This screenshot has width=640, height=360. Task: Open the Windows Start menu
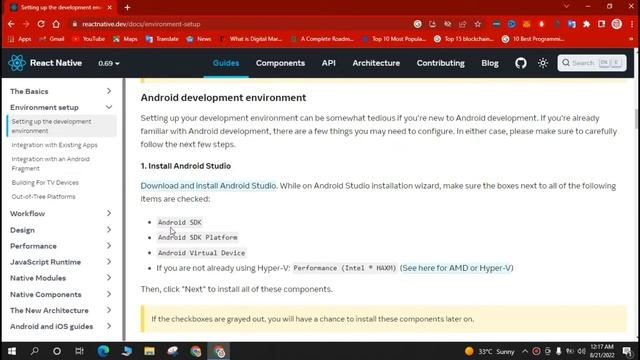(x=12, y=351)
